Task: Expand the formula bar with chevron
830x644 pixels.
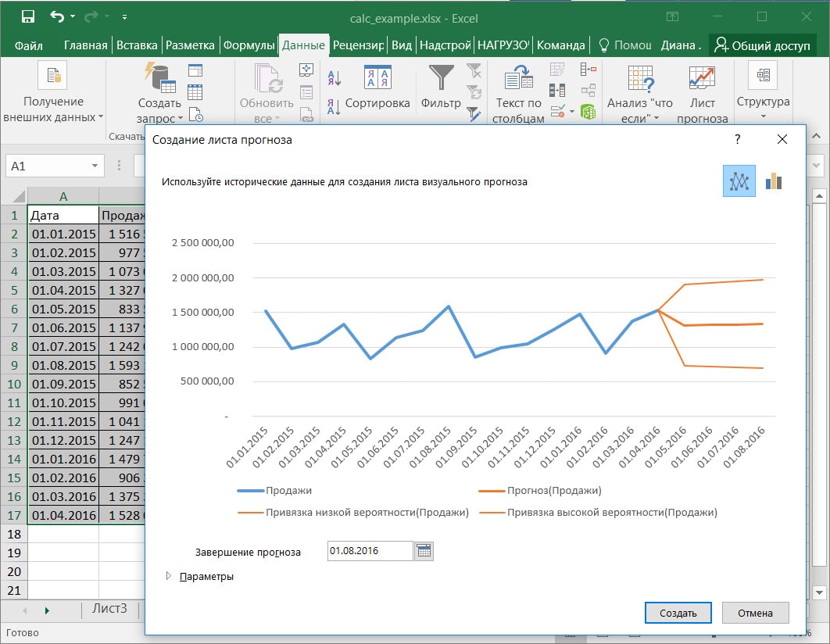Action: pos(816,166)
